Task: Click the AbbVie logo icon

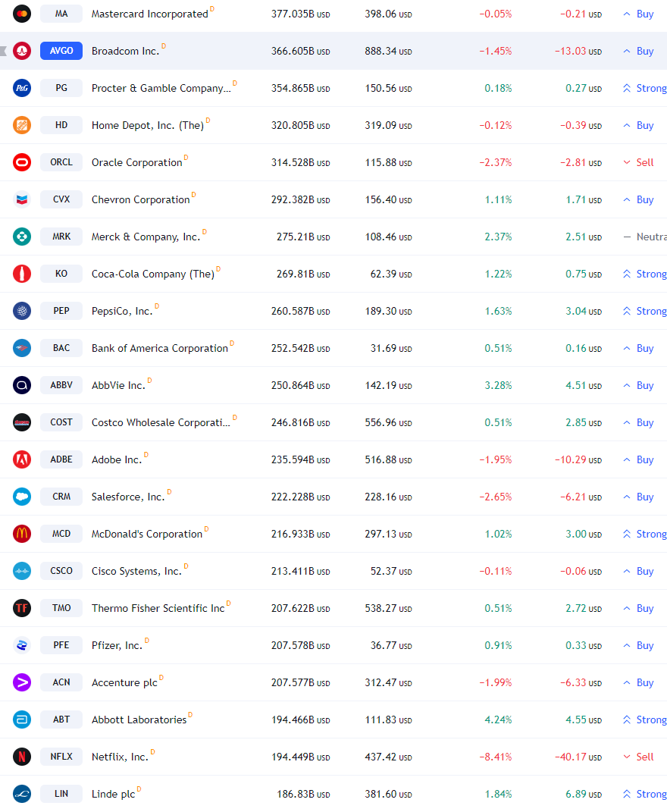Action: 22,385
